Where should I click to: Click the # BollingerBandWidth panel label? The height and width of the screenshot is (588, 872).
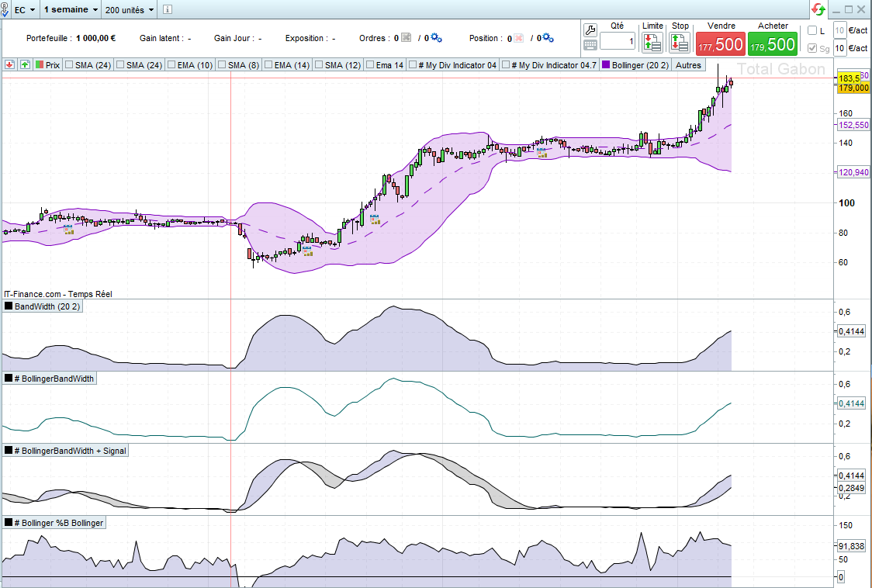tap(50, 379)
